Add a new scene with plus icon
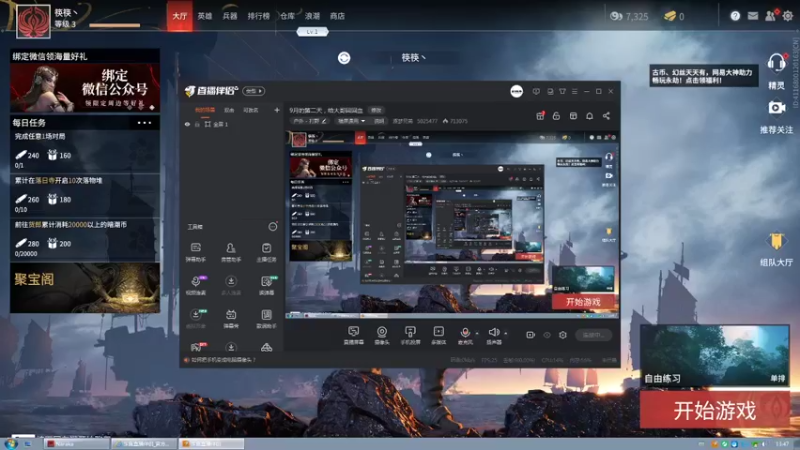Viewport: 800px width, 450px height. (x=277, y=110)
